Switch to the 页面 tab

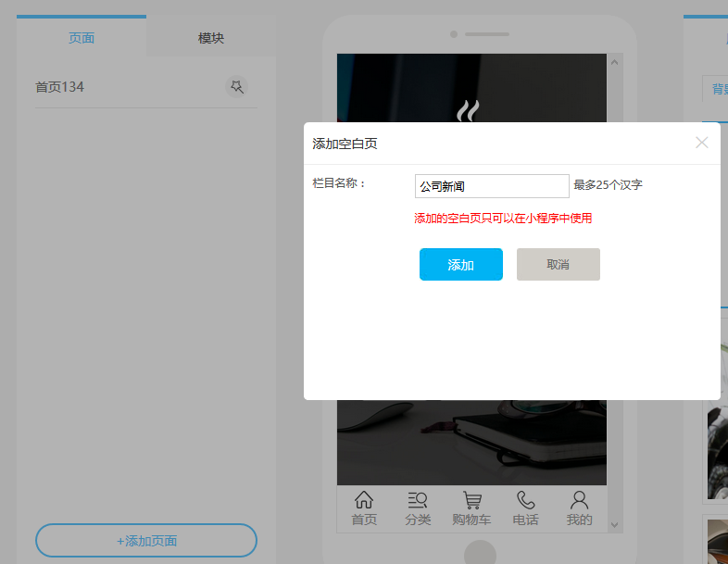pyautogui.click(x=82, y=38)
